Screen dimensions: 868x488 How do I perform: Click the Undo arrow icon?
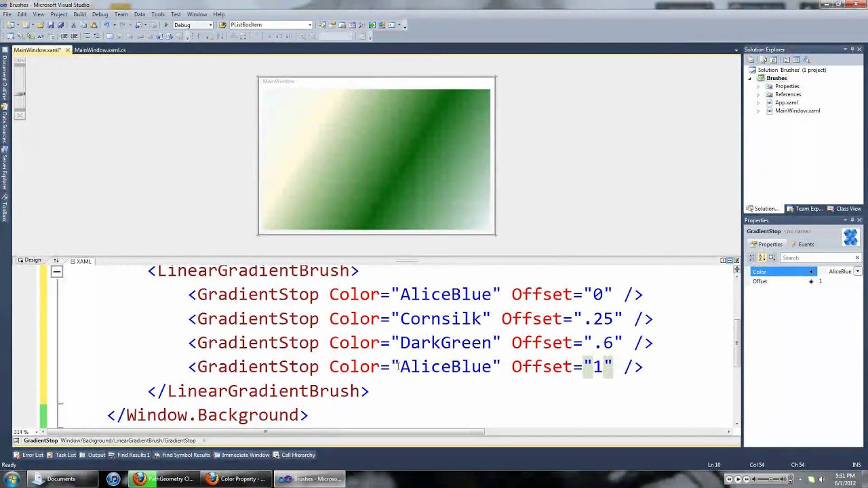(106, 25)
